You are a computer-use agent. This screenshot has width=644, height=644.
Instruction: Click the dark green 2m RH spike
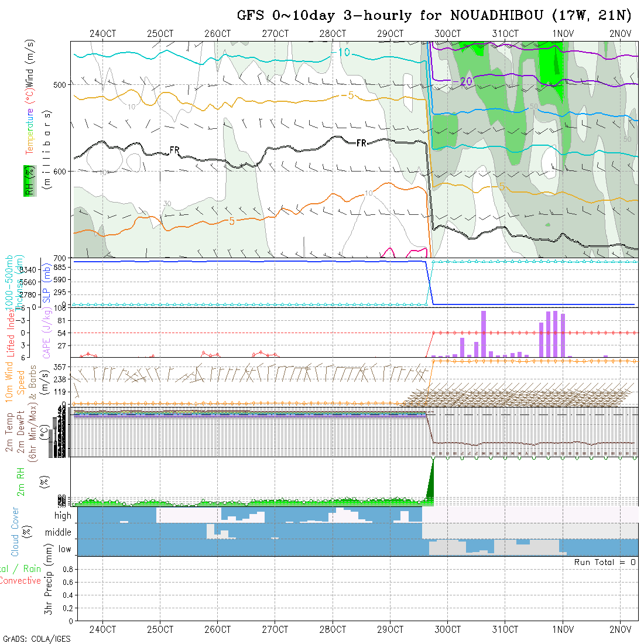[431, 483]
